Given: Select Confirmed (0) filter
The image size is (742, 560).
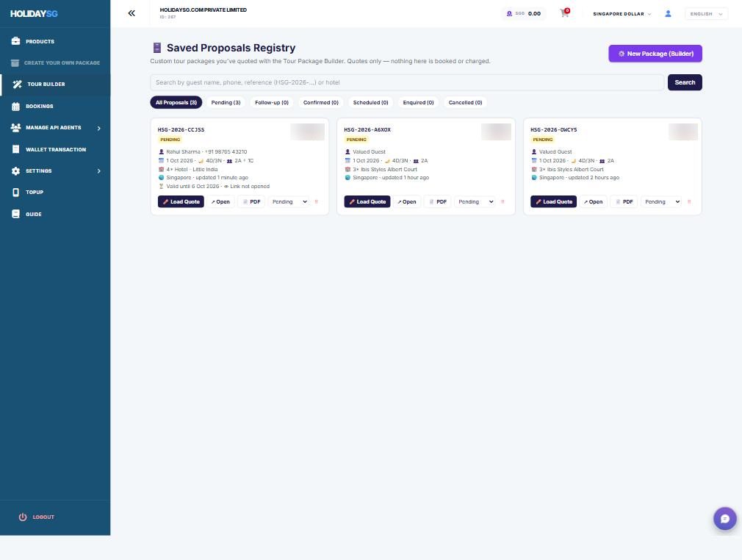Looking at the screenshot, I should (x=321, y=102).
